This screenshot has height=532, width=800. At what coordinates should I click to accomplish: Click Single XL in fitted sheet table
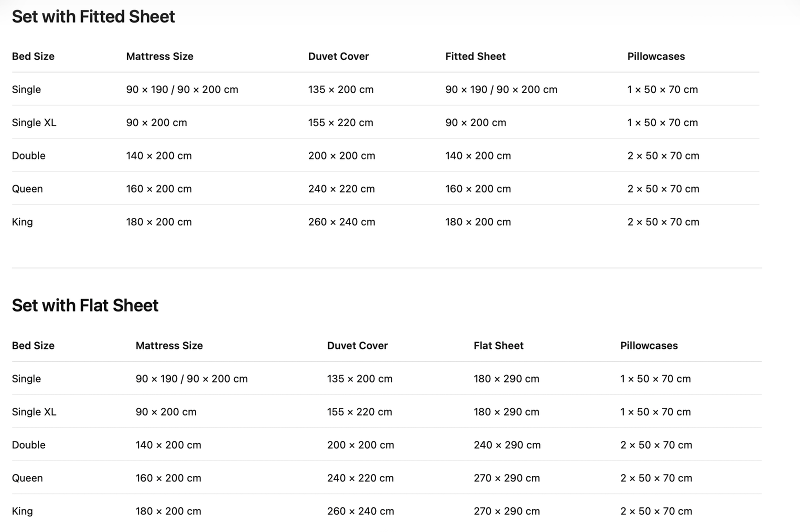(34, 122)
